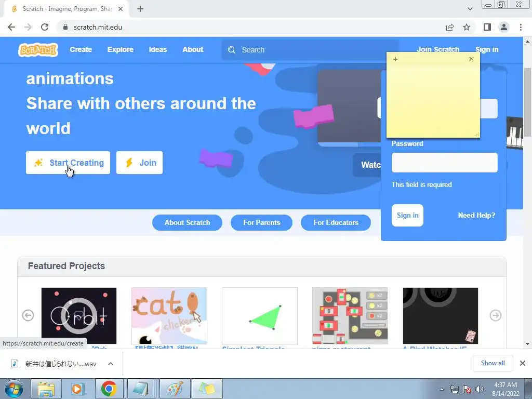The height and width of the screenshot is (399, 532).
Task: Expand options for downloaded wav file
Action: [x=111, y=364]
